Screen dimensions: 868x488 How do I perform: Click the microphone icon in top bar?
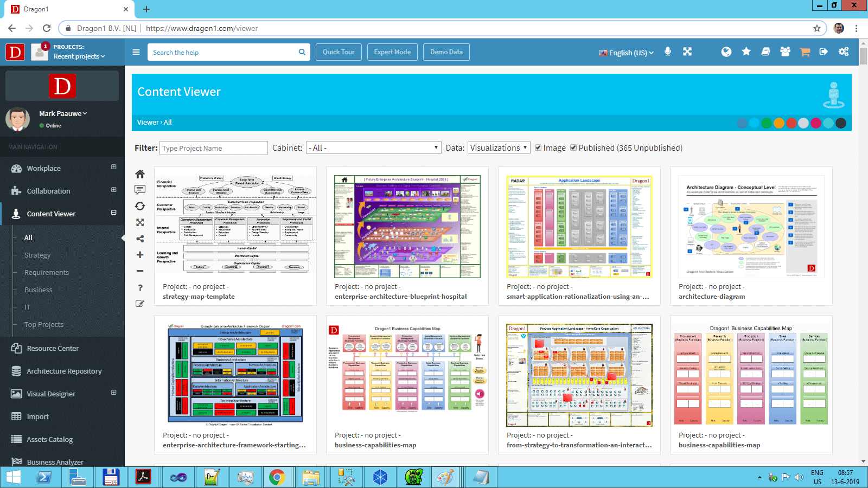pyautogui.click(x=668, y=52)
